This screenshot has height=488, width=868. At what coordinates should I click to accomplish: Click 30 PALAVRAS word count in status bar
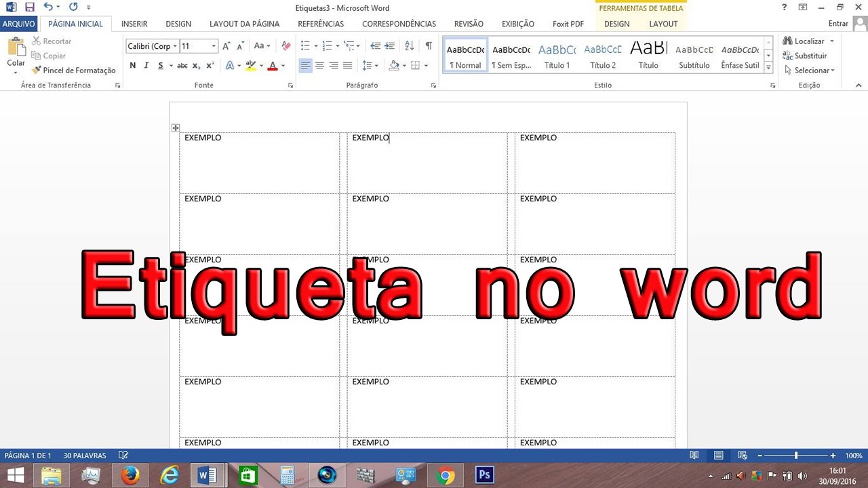85,455
